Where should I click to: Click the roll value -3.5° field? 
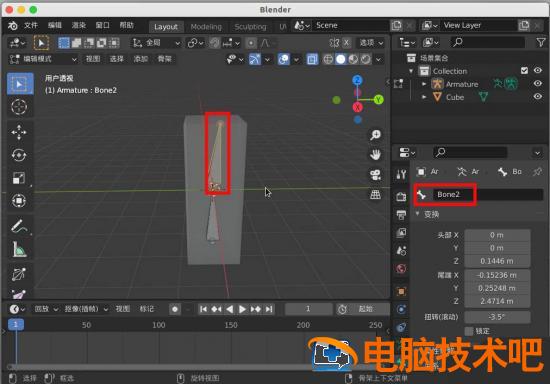(497, 317)
